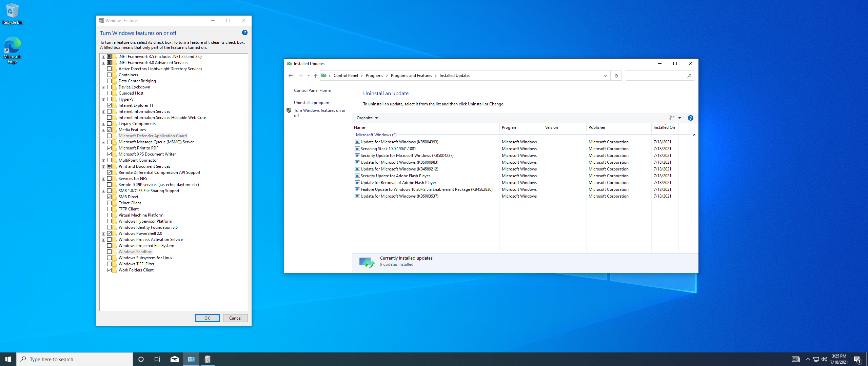Enable Virtual Machine Platform checkbox
Viewport: 868px width, 366px height.
coord(110,215)
